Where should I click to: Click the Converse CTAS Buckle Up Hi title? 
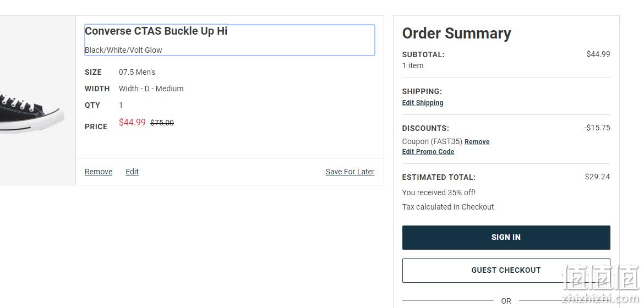pos(156,31)
